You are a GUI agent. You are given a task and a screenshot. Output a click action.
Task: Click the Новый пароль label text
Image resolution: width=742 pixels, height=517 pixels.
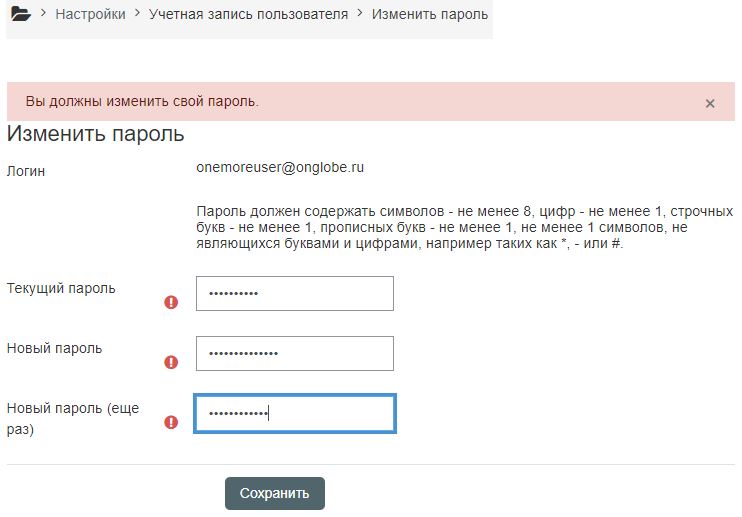[54, 348]
